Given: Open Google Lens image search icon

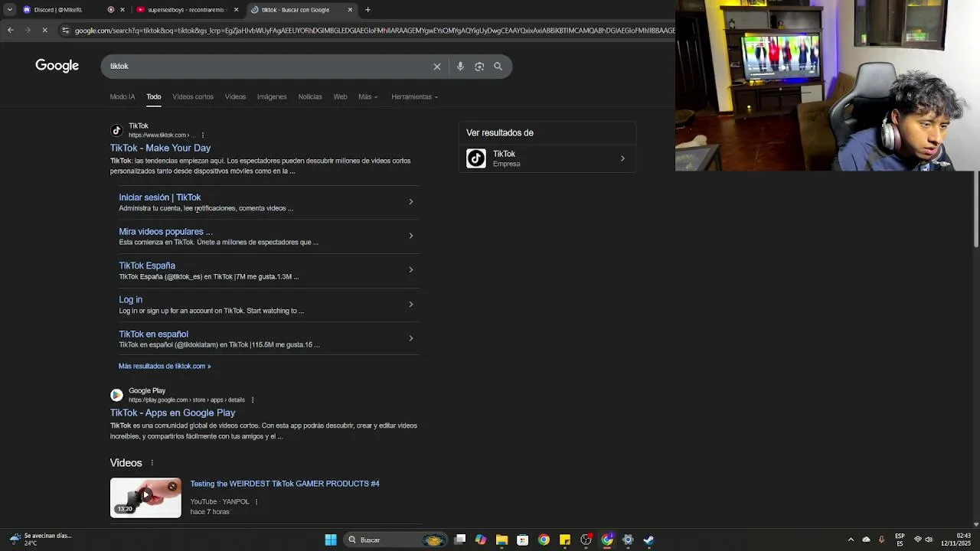Looking at the screenshot, I should [479, 67].
